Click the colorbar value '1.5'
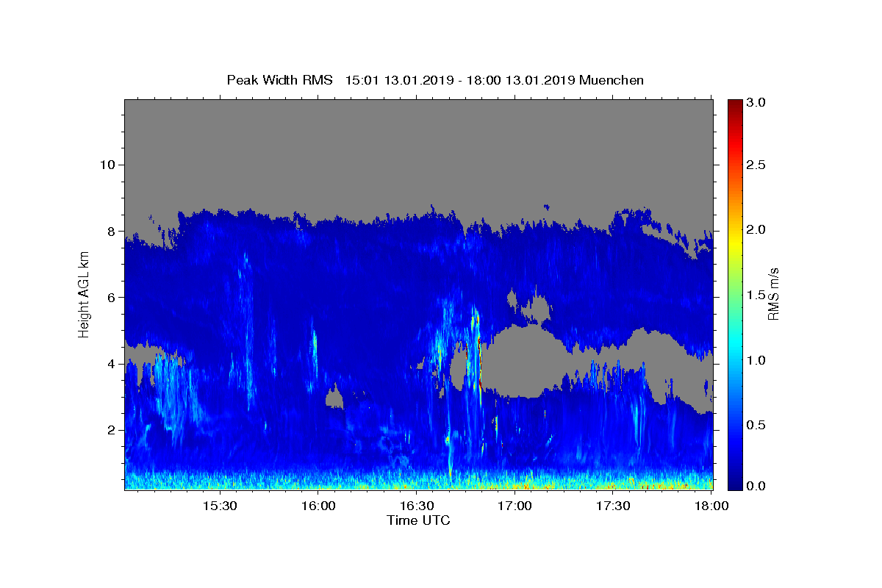This screenshot has width=882, height=588. pyautogui.click(x=756, y=295)
